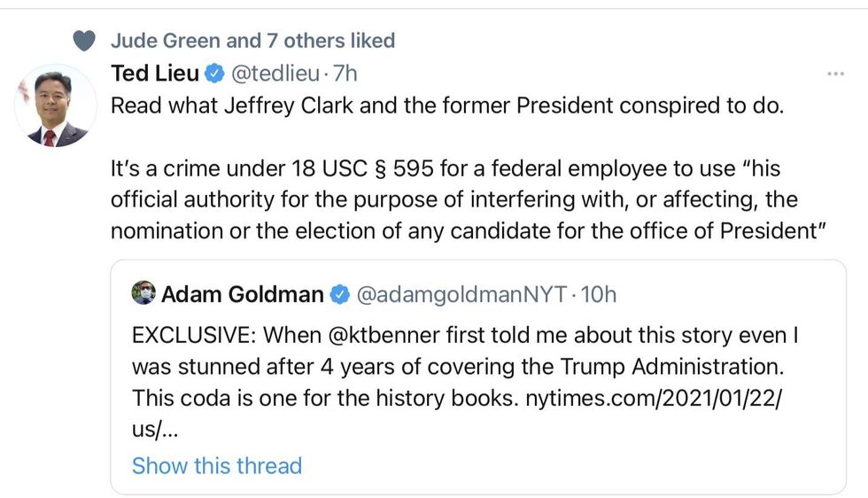868x498 pixels.
Task: Click Ted Lieu's verified badge
Action: pos(215,74)
